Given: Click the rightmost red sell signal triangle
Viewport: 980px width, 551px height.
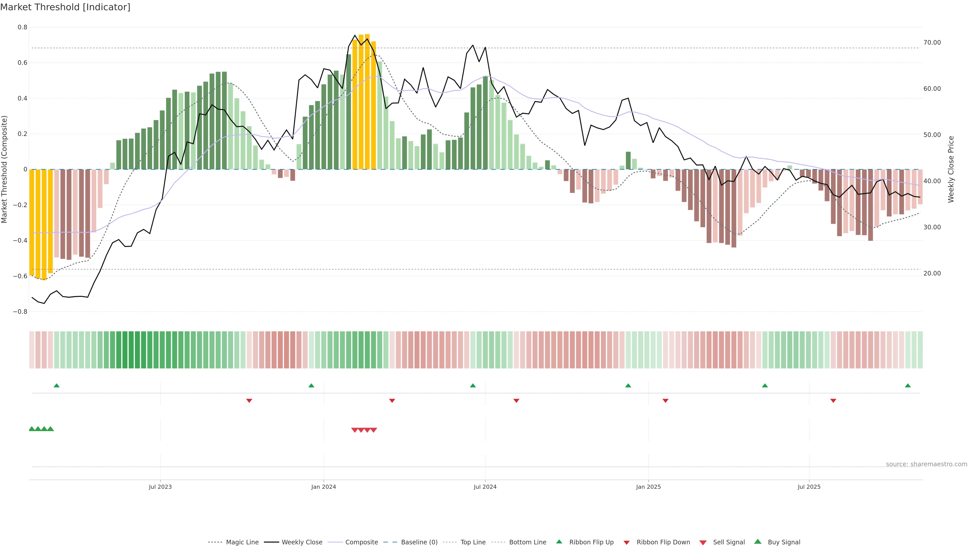Looking at the screenshot, I should [374, 430].
